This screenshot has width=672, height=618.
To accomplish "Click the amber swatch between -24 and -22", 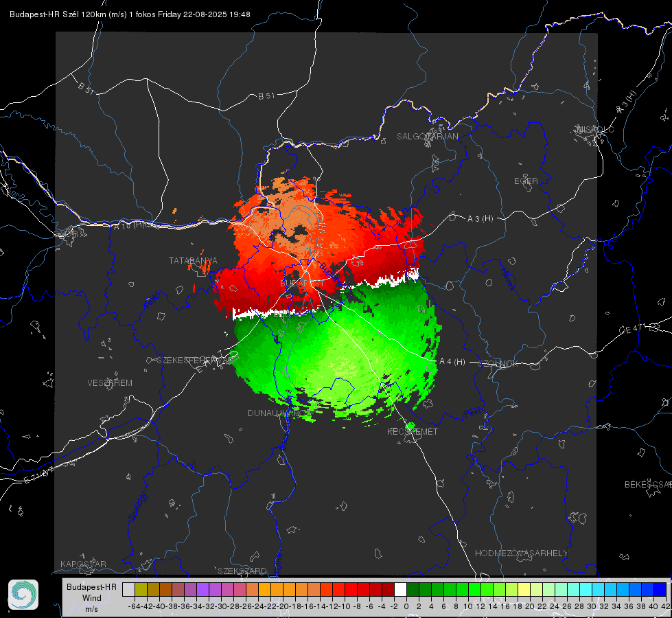I will (264, 589).
